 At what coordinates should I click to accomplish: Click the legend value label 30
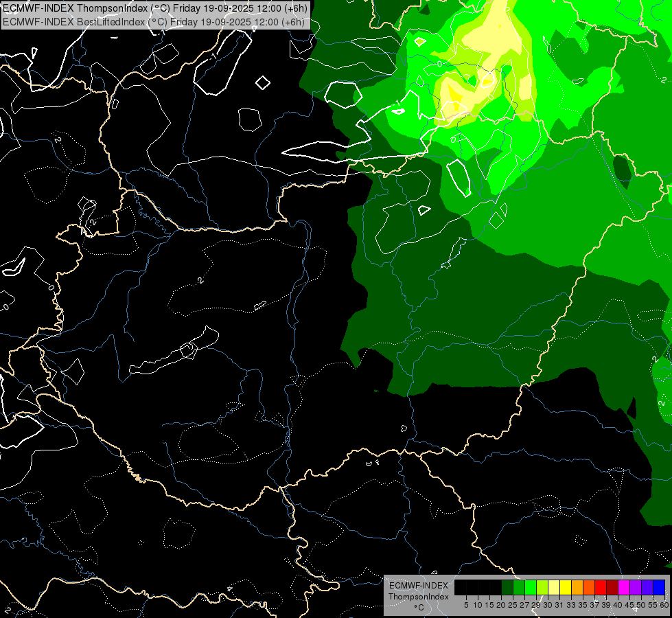[x=548, y=605]
